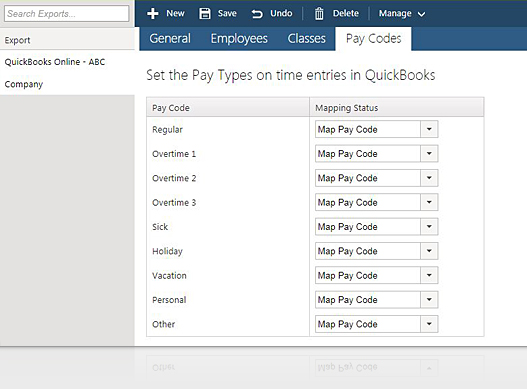The height and width of the screenshot is (389, 527).
Task: Open mapping dropdown arrow for Overtime 1
Action: 429,153
